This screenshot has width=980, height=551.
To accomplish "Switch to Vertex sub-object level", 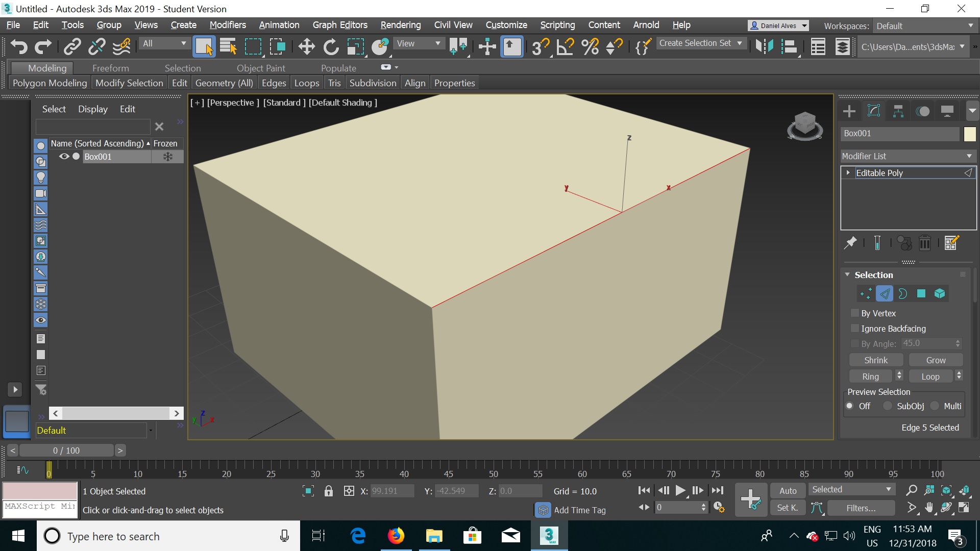I will [866, 293].
